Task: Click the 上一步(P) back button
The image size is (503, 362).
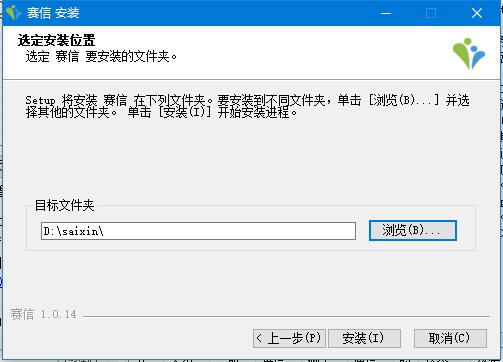Action: pos(289,338)
